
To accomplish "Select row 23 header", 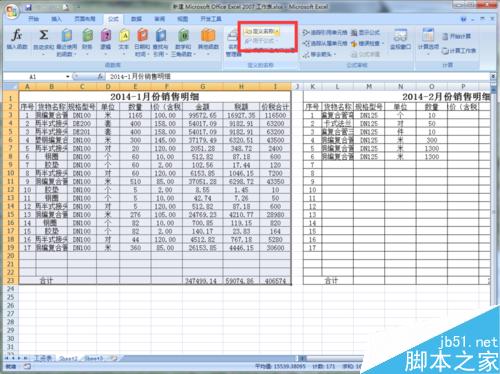I will pos(11,281).
